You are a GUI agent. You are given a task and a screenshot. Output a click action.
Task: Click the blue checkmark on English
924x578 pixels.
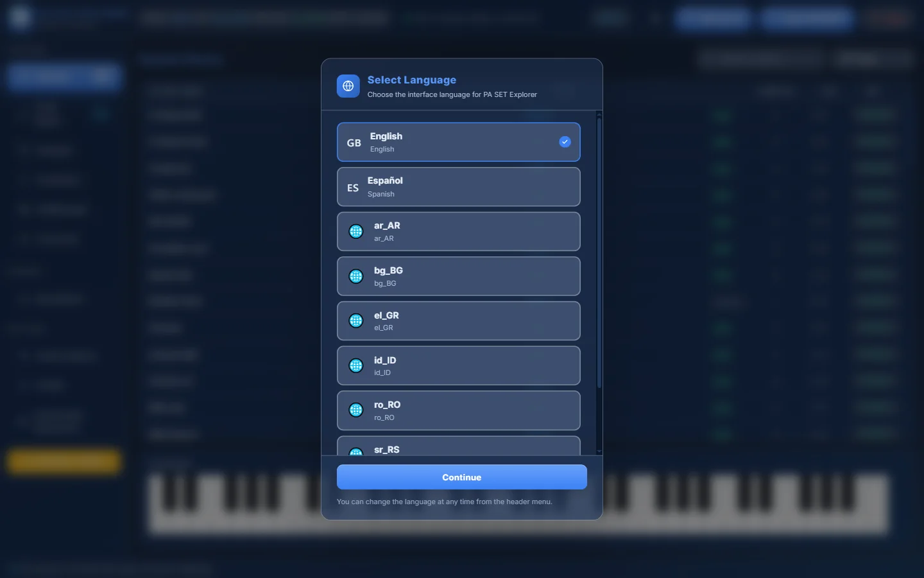565,142
